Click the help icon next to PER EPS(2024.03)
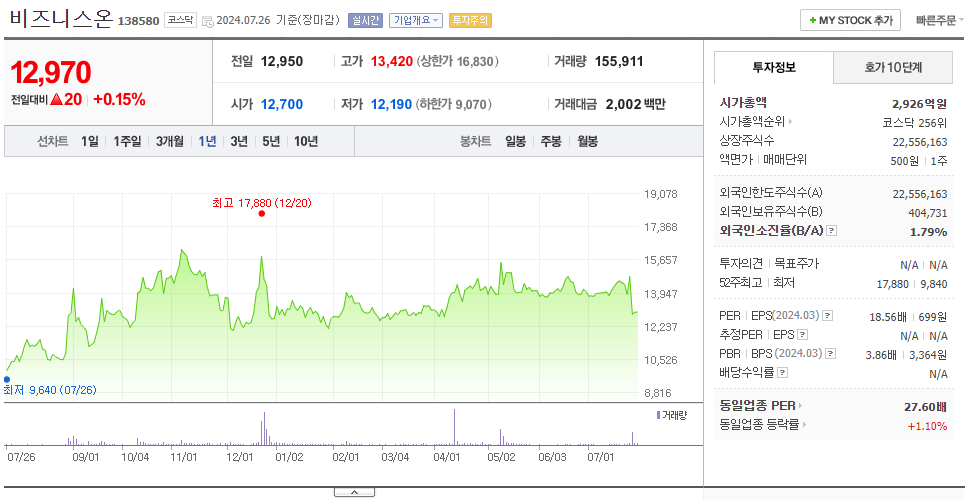Screen dimensions: 968x500 click(827, 316)
